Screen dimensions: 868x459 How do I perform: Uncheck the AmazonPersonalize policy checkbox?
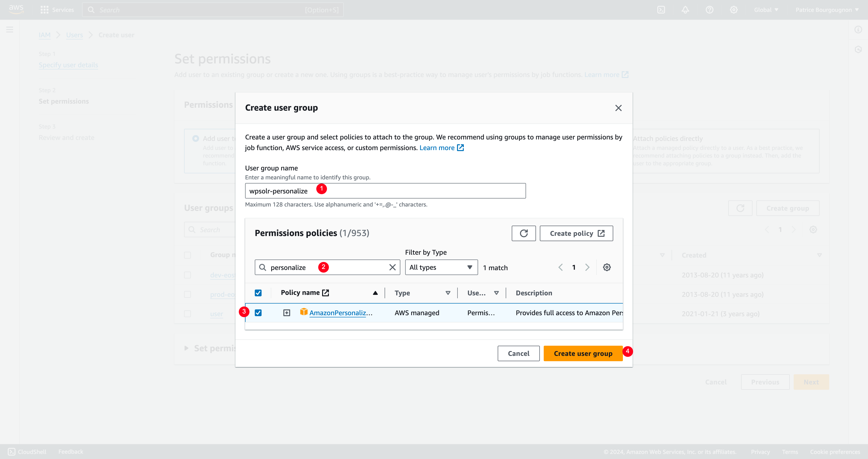[258, 313]
